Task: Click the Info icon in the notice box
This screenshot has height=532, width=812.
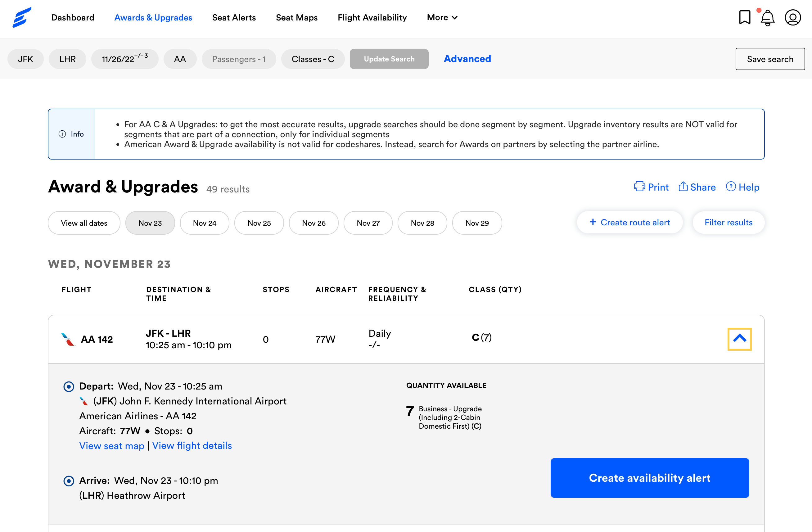Action: (x=62, y=134)
